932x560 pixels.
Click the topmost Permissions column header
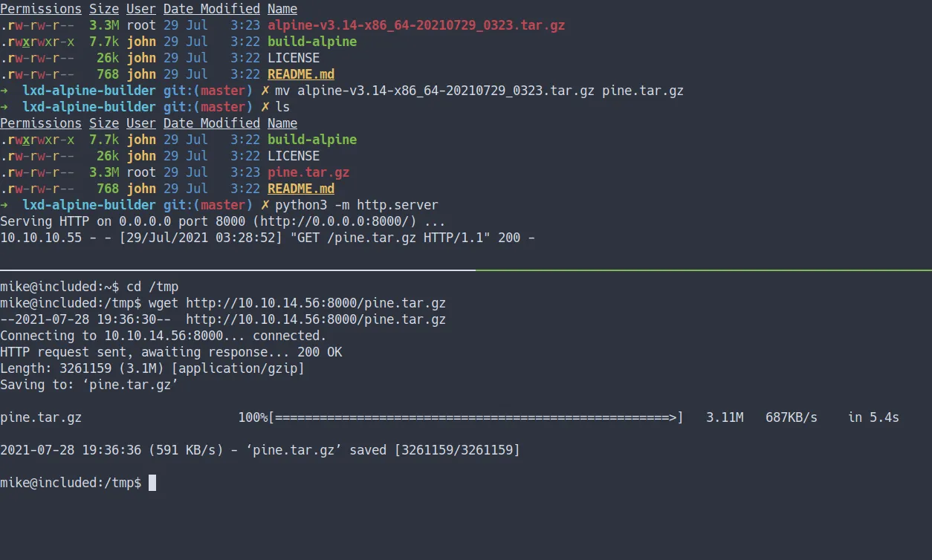point(41,9)
